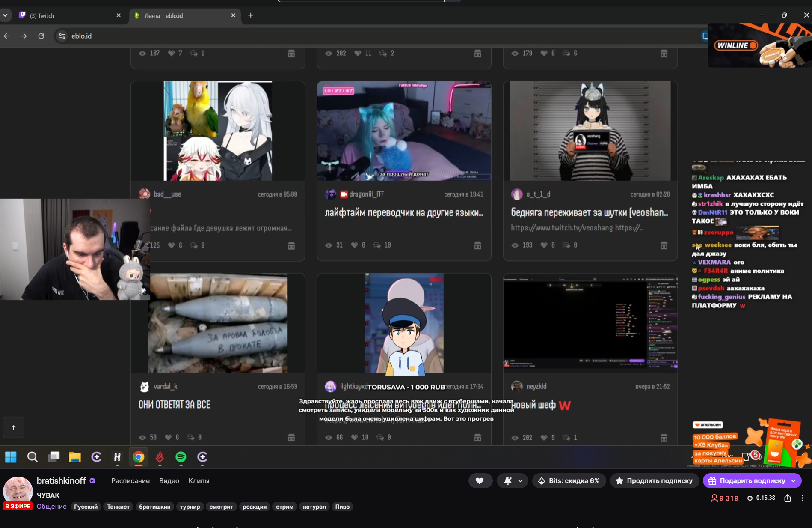Viewport: 812px width, 528px height.
Task: Click the archive icon on s_t_1_d post
Action: pyautogui.click(x=664, y=245)
